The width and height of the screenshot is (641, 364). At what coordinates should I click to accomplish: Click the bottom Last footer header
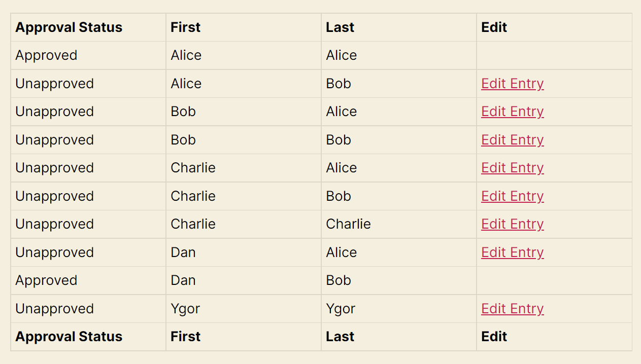(x=340, y=337)
